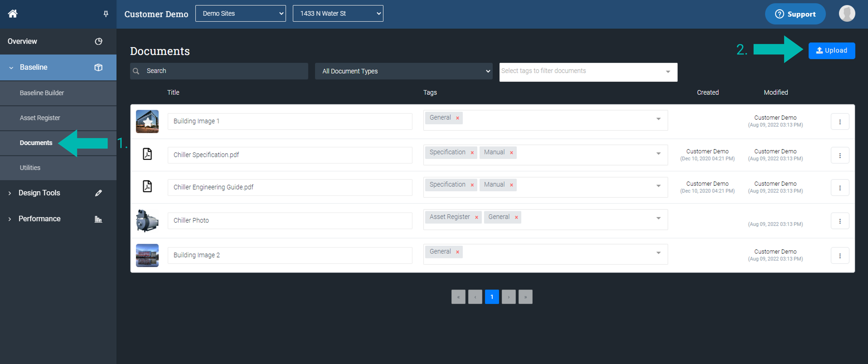Expand the Performance section

click(x=10, y=219)
